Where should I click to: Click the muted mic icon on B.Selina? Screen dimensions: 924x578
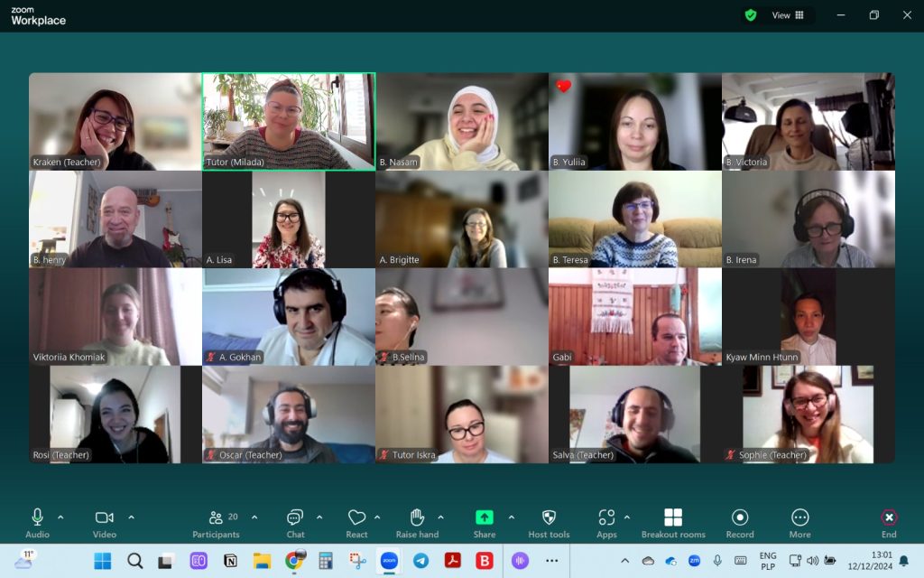[384, 357]
